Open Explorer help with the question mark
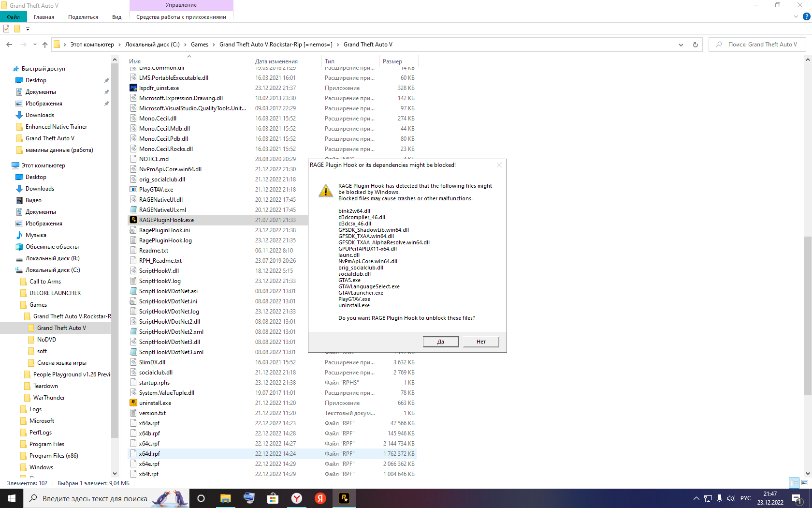This screenshot has width=812, height=508. point(806,17)
